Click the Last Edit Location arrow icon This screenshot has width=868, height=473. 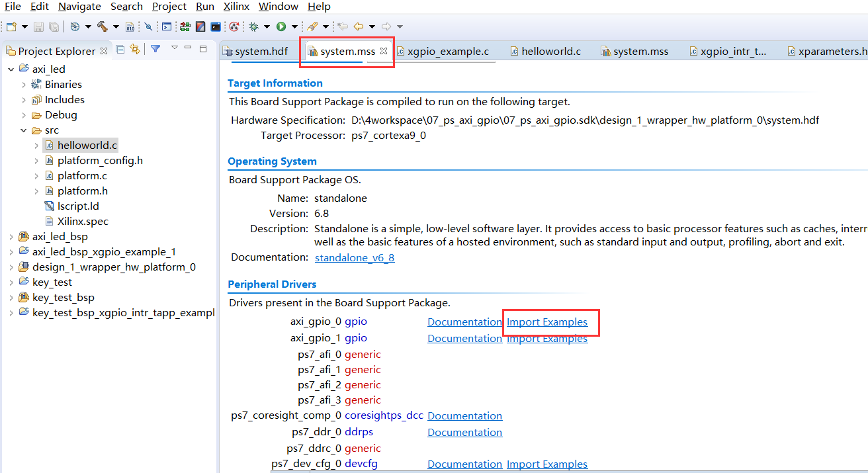[343, 27]
